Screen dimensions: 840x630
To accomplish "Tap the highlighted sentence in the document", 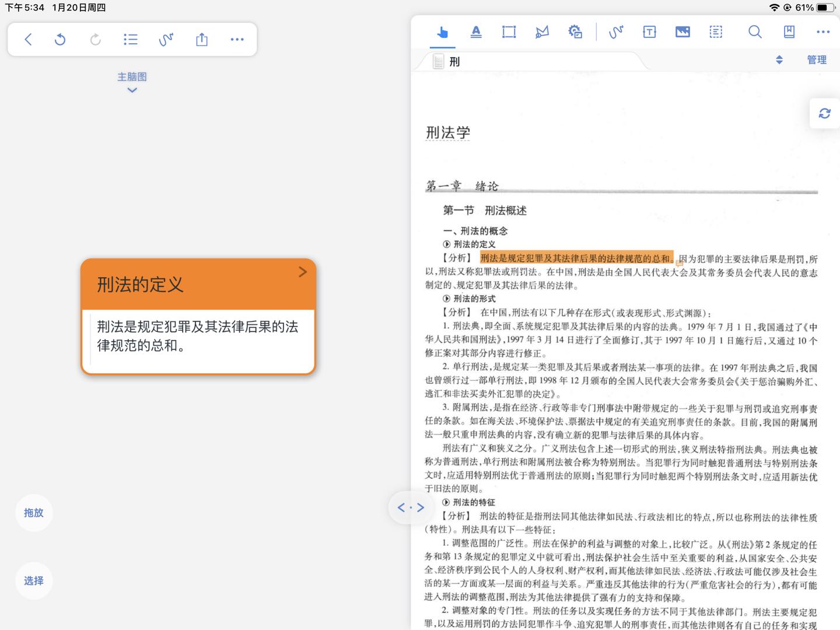I will pos(576,258).
